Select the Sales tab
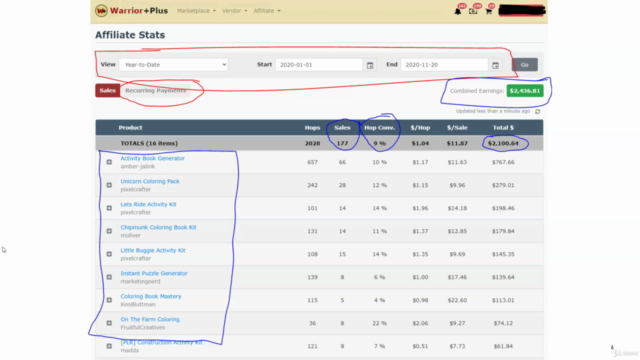Viewport: 640px width, 360px height. click(x=107, y=90)
